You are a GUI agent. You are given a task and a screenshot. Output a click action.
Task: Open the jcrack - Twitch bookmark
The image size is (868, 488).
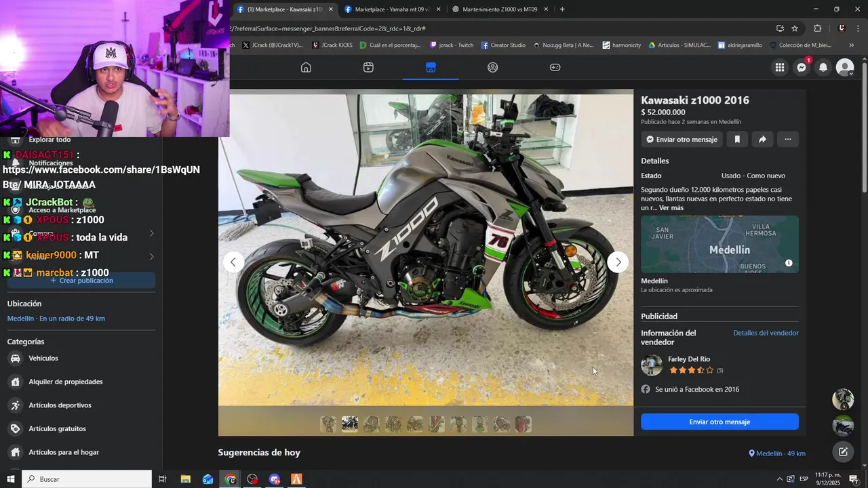click(x=452, y=45)
